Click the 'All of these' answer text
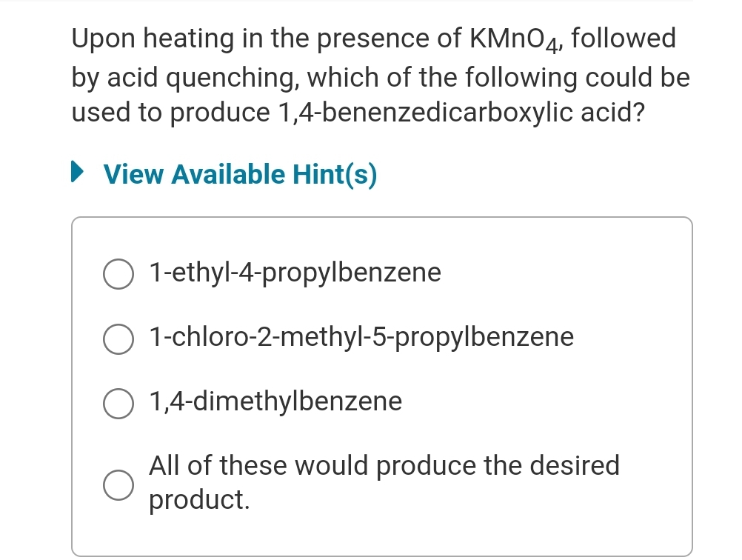The width and height of the screenshot is (742, 560). (384, 467)
